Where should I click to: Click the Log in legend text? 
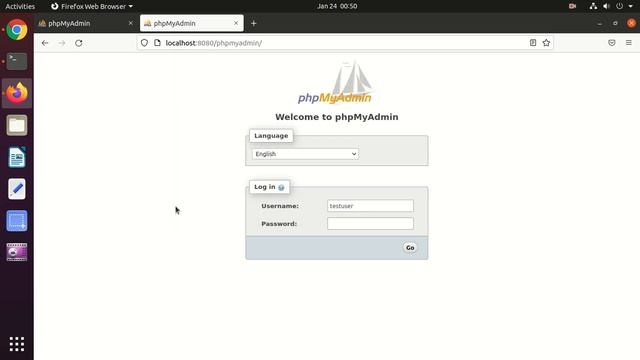click(x=265, y=187)
